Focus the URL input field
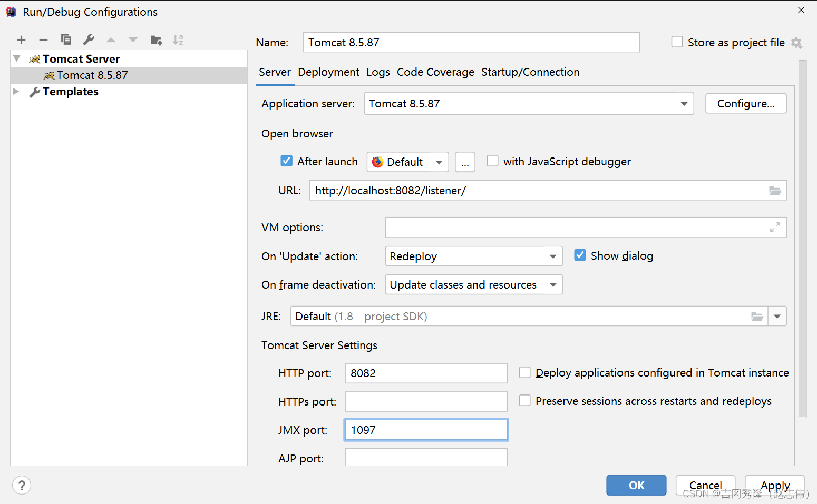817x504 pixels. [x=538, y=191]
